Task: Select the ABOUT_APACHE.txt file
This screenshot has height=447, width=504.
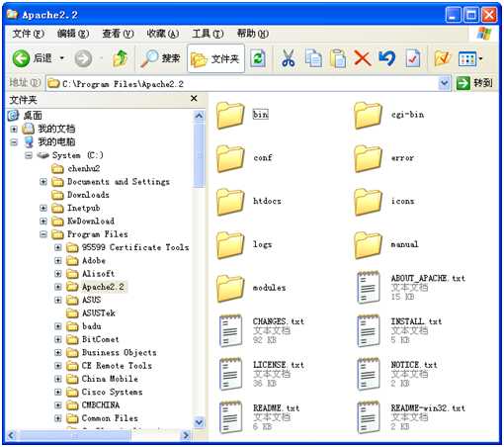Action: point(411,288)
